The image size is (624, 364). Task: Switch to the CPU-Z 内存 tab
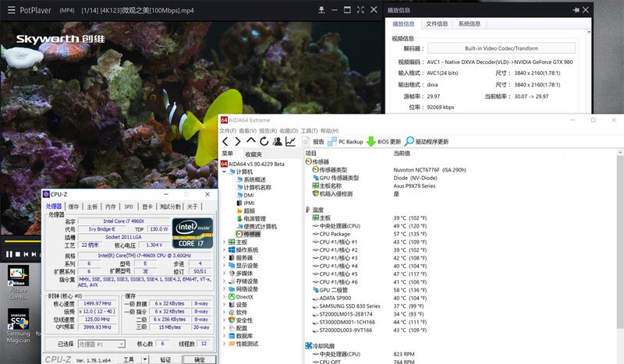pyautogui.click(x=111, y=207)
